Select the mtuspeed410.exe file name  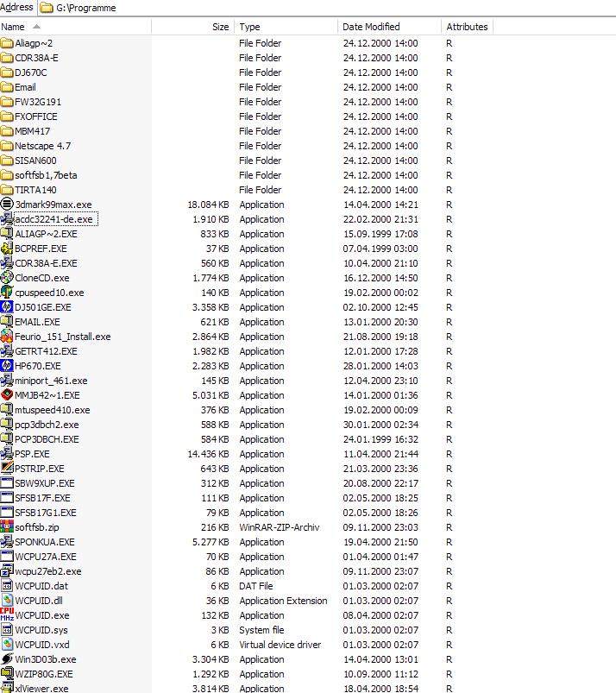click(x=53, y=410)
